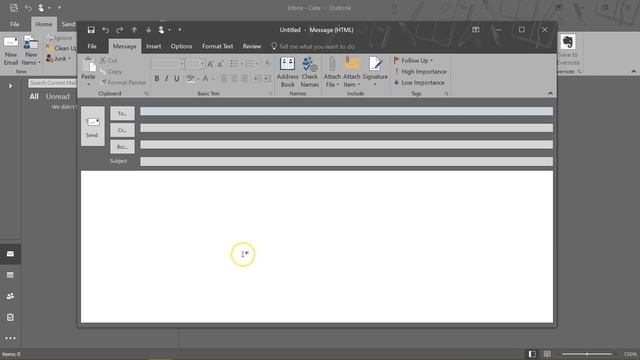Undo with message window toolbar arrow
Image resolution: width=640 pixels, height=360 pixels.
click(x=105, y=30)
